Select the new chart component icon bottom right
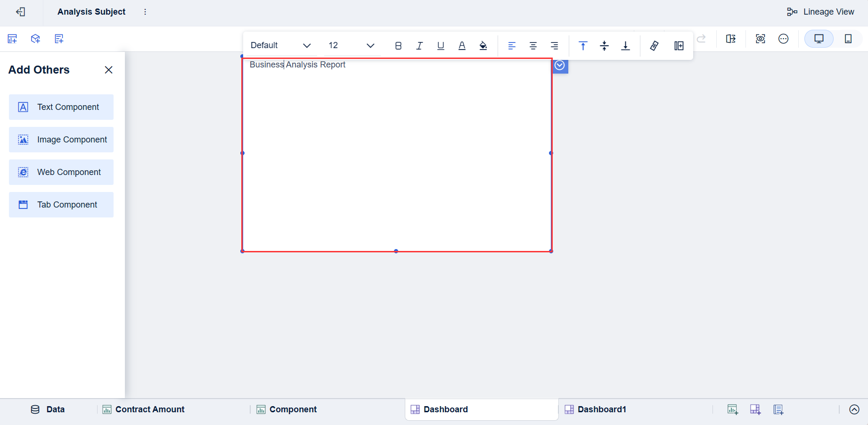Viewport: 868px width, 425px height. click(x=733, y=409)
